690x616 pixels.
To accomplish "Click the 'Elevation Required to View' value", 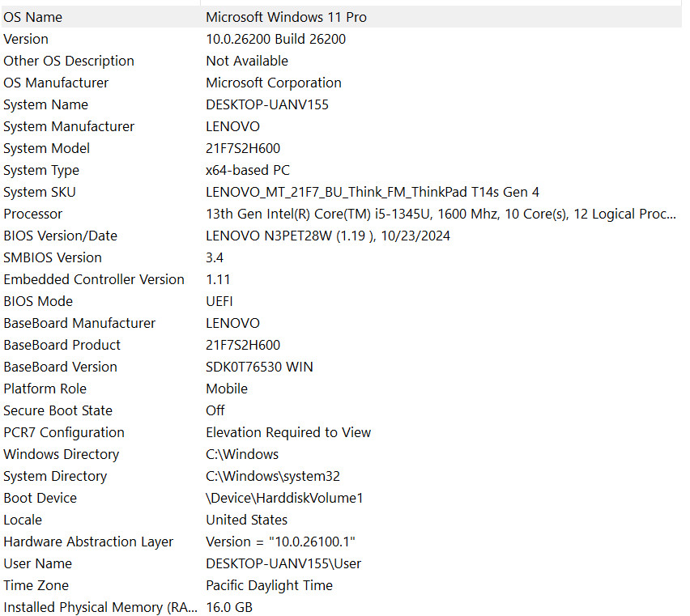I will point(288,432).
